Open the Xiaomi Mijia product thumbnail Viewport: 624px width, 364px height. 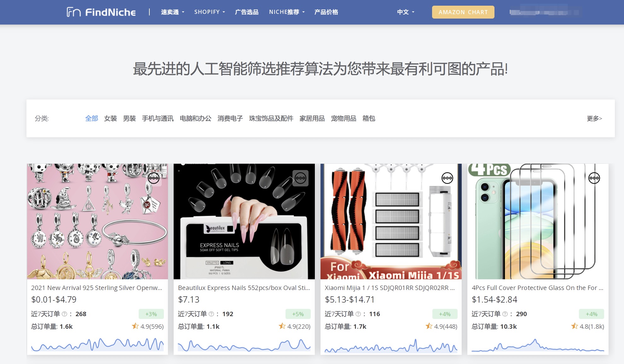point(391,221)
